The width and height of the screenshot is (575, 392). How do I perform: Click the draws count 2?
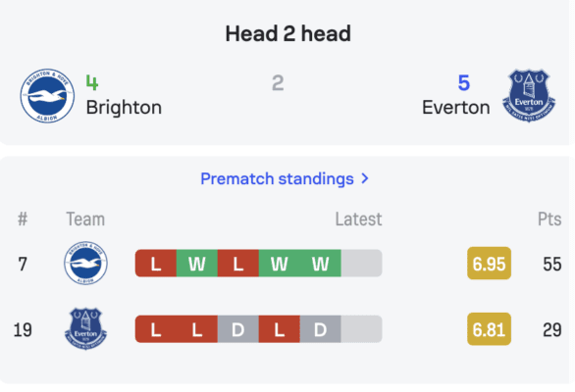tap(278, 82)
